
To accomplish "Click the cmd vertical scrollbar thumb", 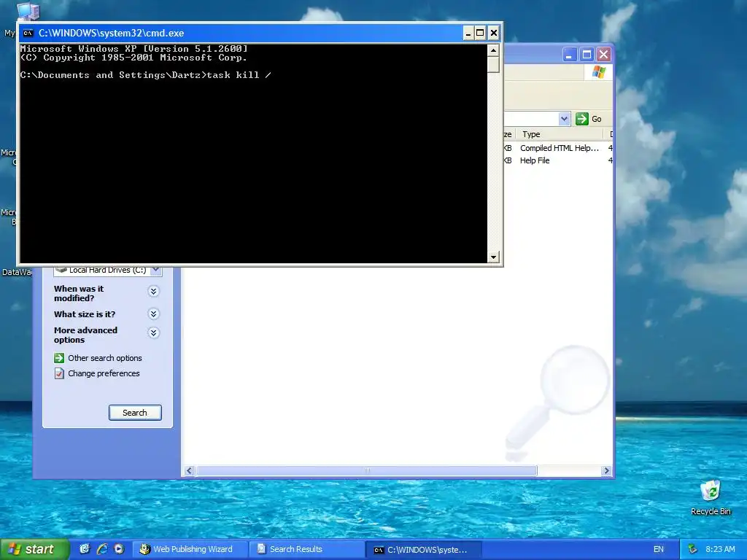I will (494, 64).
